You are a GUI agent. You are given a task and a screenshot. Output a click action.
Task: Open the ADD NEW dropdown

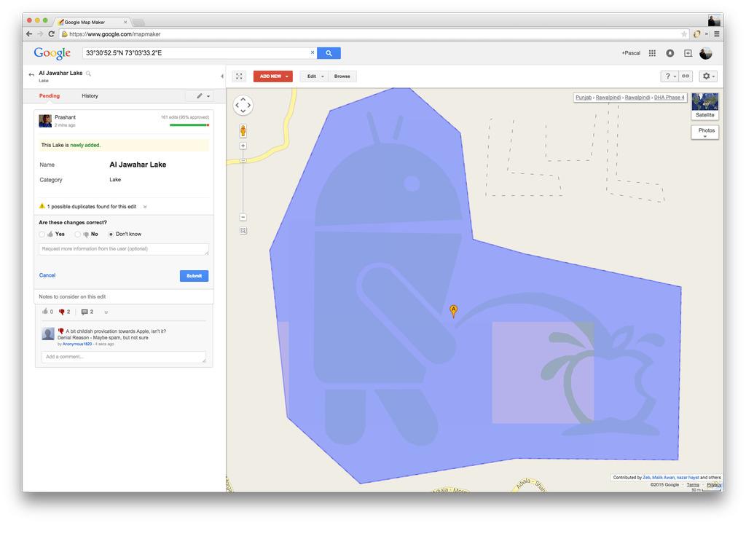(x=273, y=76)
